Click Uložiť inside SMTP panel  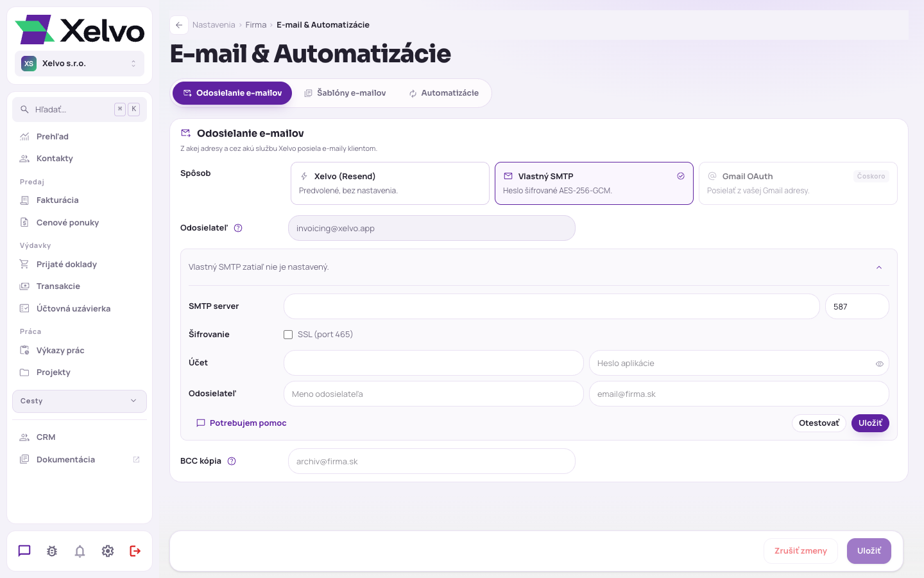870,423
